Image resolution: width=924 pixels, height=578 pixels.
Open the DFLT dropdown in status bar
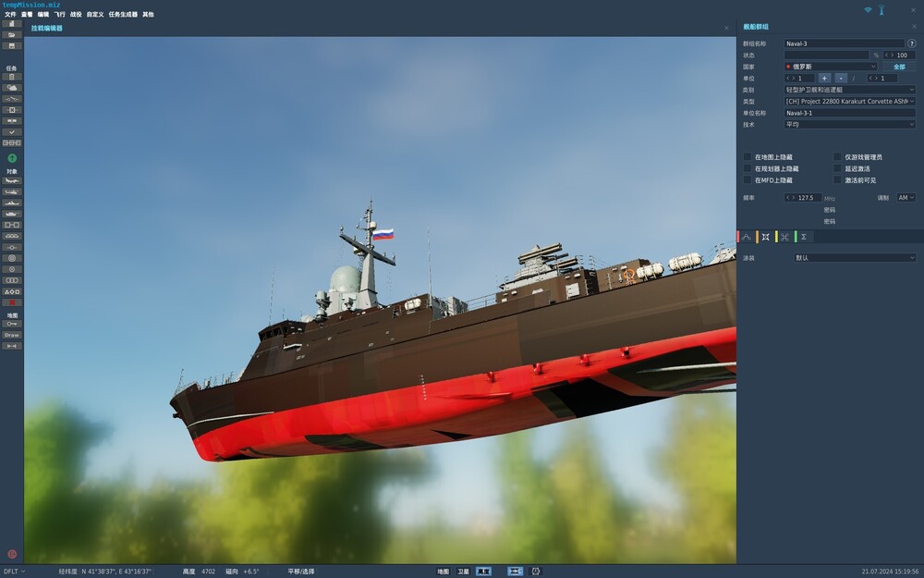[15, 571]
